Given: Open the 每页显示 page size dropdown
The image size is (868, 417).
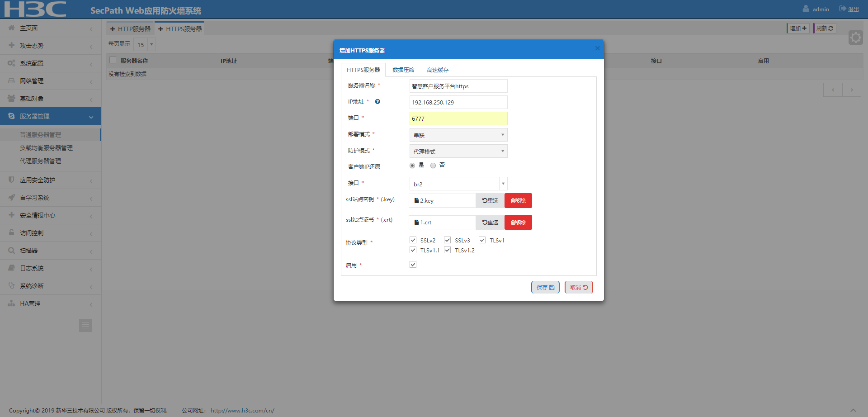Looking at the screenshot, I should (x=145, y=44).
